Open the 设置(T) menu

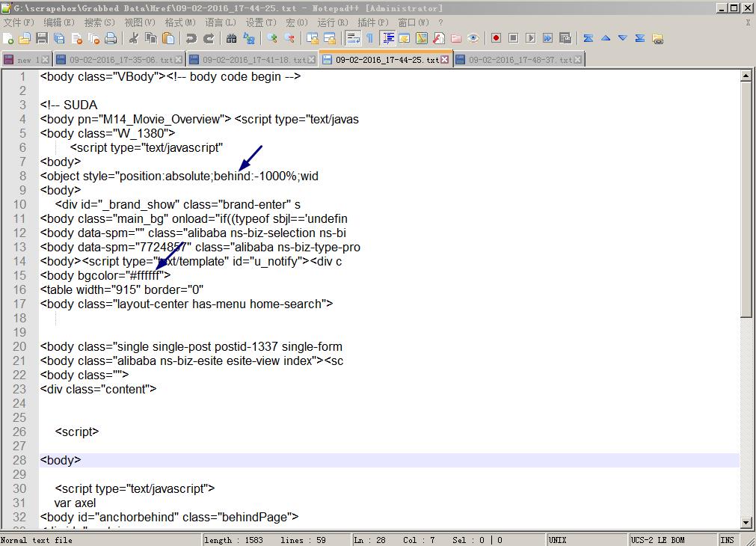pyautogui.click(x=261, y=22)
